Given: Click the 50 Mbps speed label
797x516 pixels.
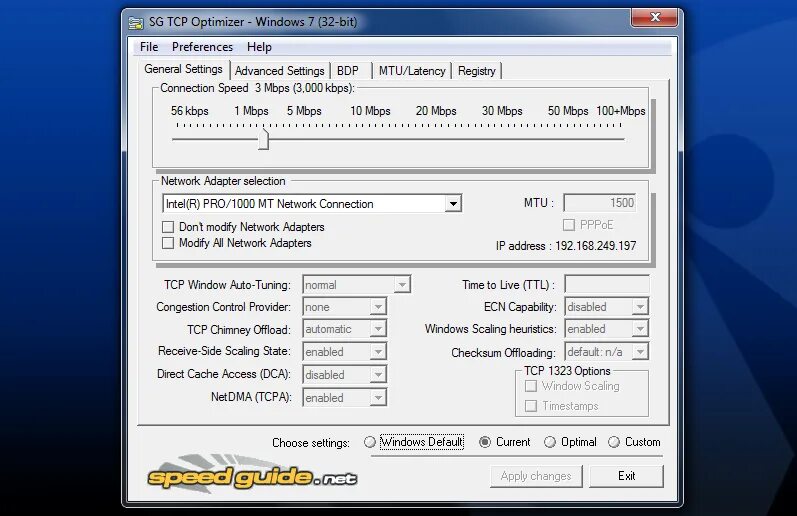Looking at the screenshot, I should point(568,111).
